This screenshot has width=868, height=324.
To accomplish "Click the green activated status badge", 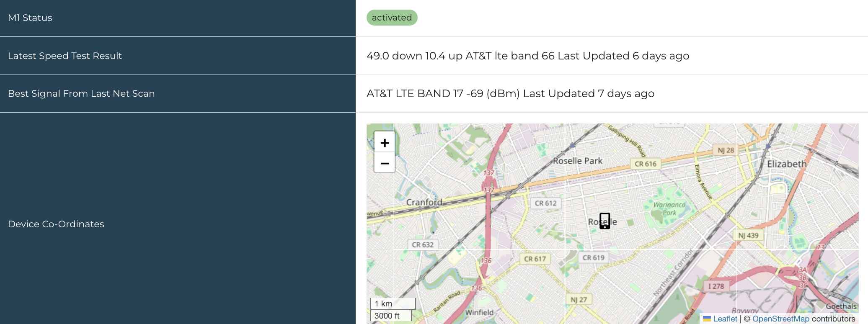I will (x=392, y=18).
